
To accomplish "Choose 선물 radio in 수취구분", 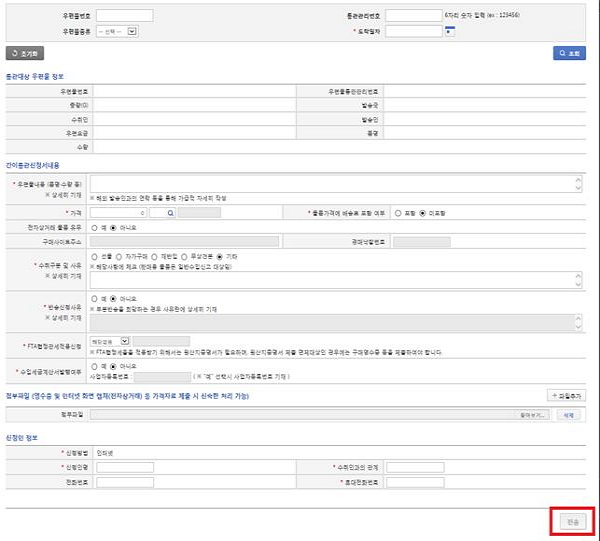I will pos(93,256).
